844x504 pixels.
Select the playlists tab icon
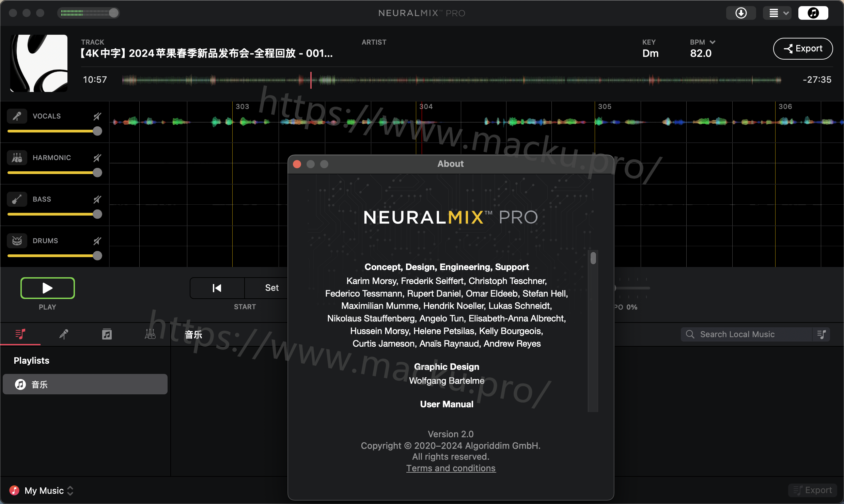(x=20, y=334)
